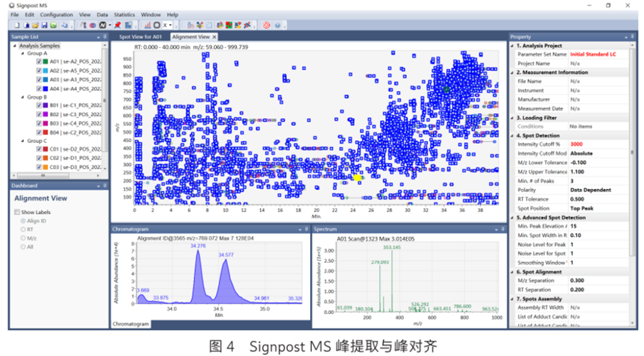Collapse the 1. Analysis Project section
The image size is (644, 356).
click(x=512, y=46)
